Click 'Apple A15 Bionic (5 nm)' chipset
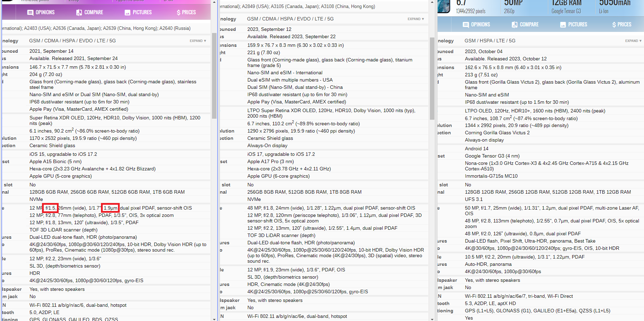This screenshot has height=321, width=644. pos(56,161)
